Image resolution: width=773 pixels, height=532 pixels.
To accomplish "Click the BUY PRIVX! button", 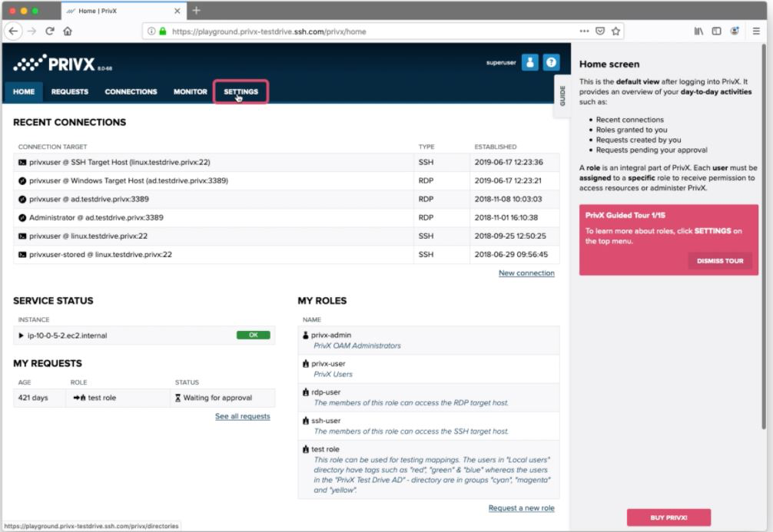I will point(668,517).
